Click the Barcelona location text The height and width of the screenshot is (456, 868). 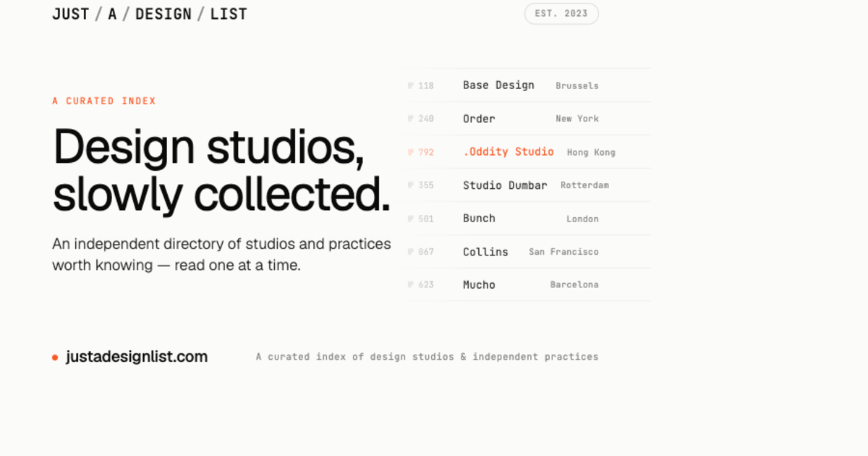click(x=574, y=285)
